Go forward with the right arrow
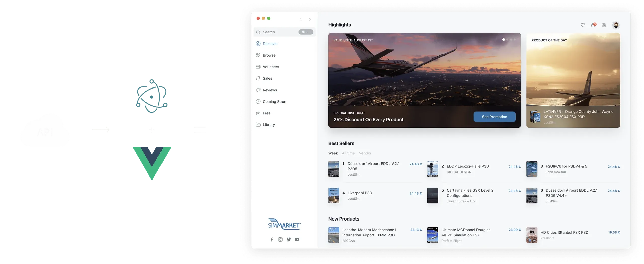The image size is (644, 264). [310, 19]
